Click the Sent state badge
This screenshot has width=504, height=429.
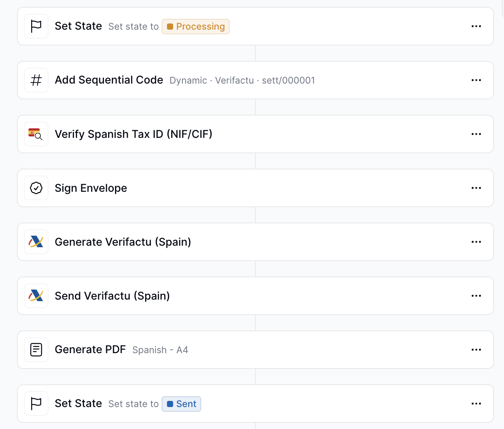pyautogui.click(x=181, y=404)
